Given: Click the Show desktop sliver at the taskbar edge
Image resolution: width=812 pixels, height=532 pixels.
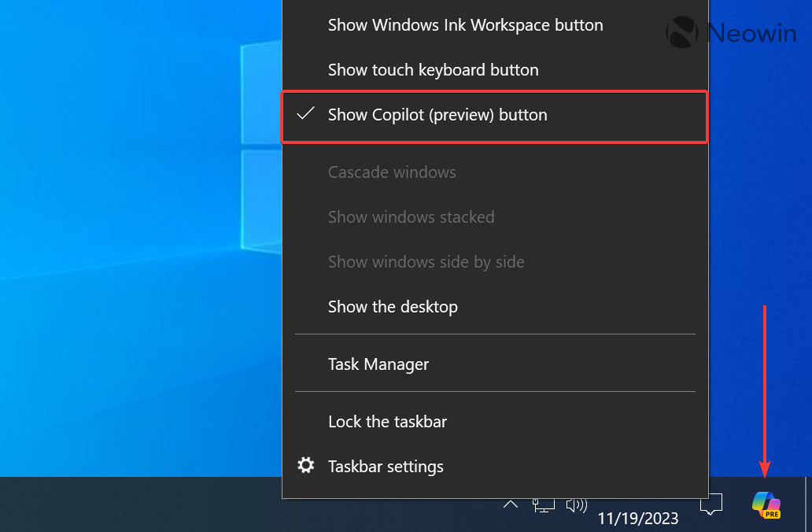Looking at the screenshot, I should click(x=808, y=504).
